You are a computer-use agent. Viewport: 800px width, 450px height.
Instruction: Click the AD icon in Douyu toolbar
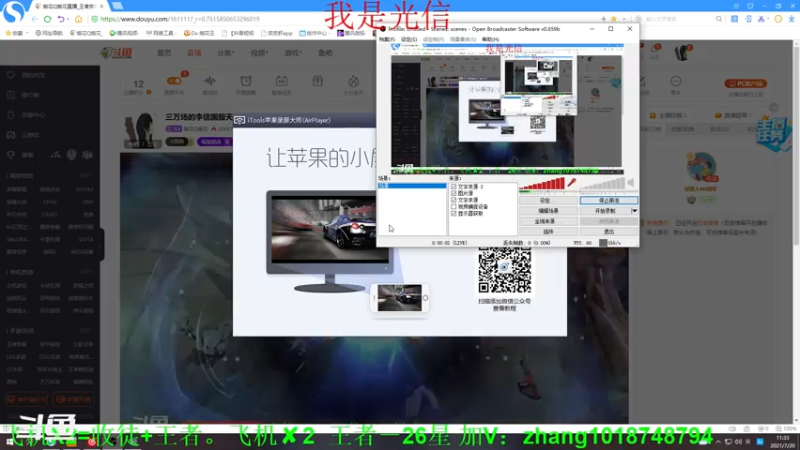[281, 81]
